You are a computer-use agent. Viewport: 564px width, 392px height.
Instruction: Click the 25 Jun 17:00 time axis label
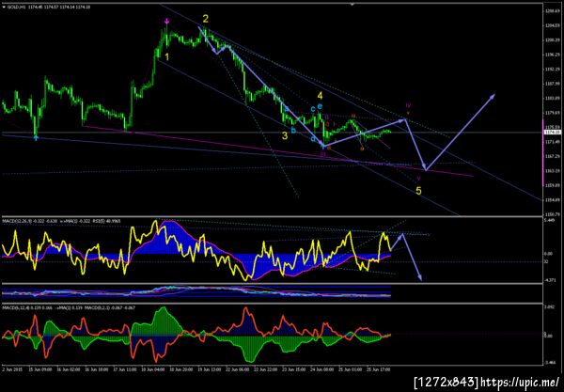click(x=378, y=369)
